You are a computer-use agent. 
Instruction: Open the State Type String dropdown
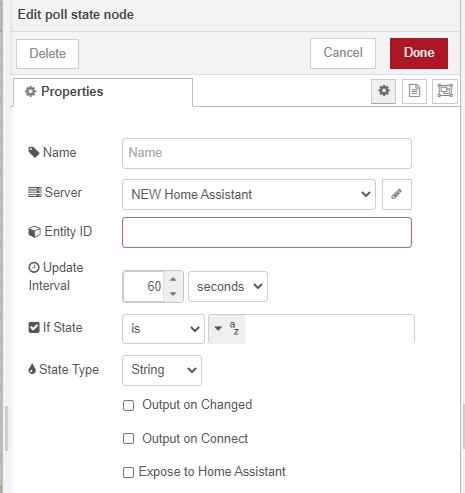(162, 370)
